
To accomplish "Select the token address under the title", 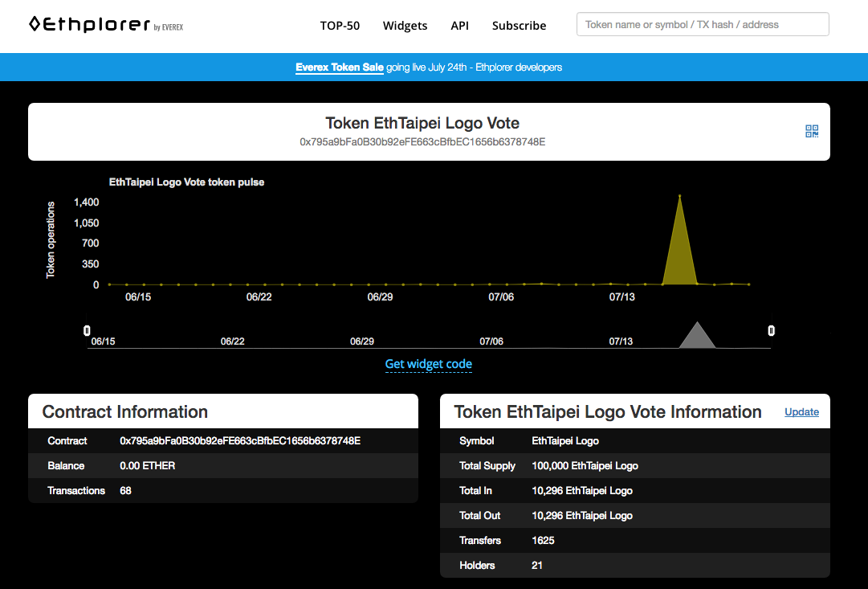I will [422, 142].
